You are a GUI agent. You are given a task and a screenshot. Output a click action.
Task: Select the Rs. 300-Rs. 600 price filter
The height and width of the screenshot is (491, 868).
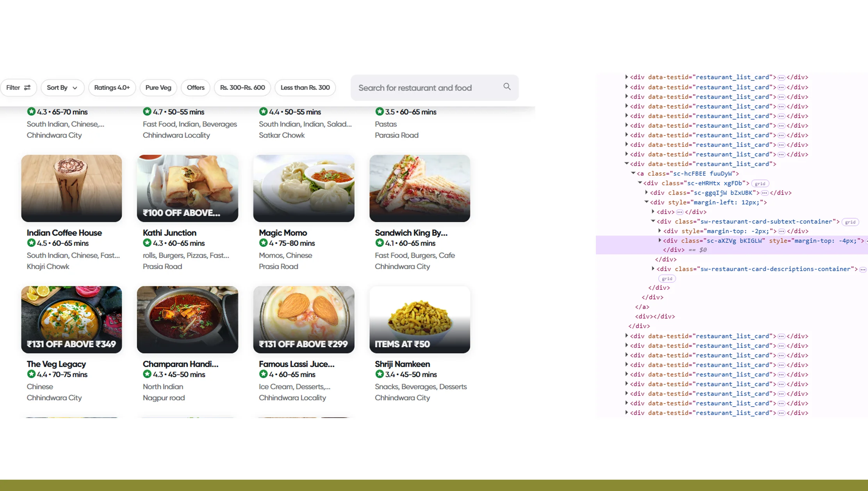coord(242,87)
